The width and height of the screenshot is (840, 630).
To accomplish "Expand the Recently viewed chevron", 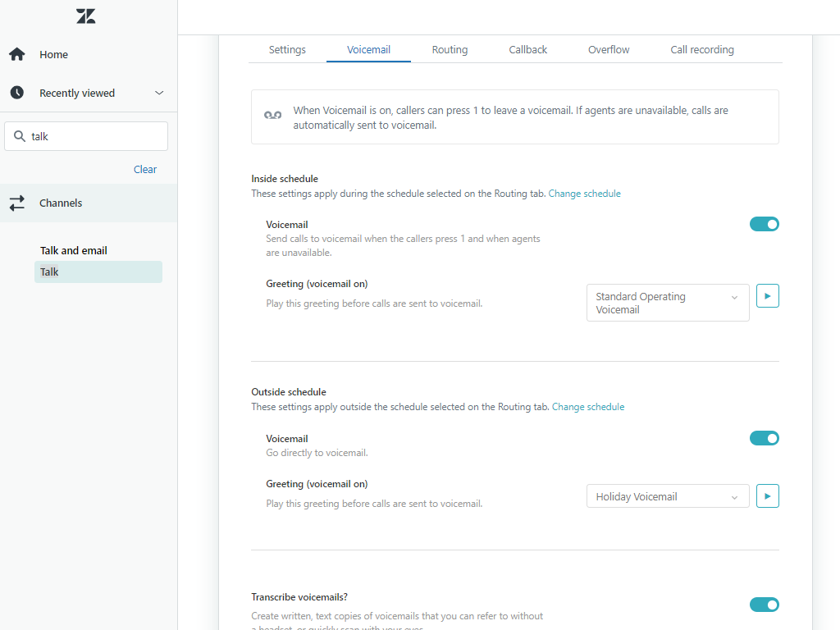I will point(159,93).
